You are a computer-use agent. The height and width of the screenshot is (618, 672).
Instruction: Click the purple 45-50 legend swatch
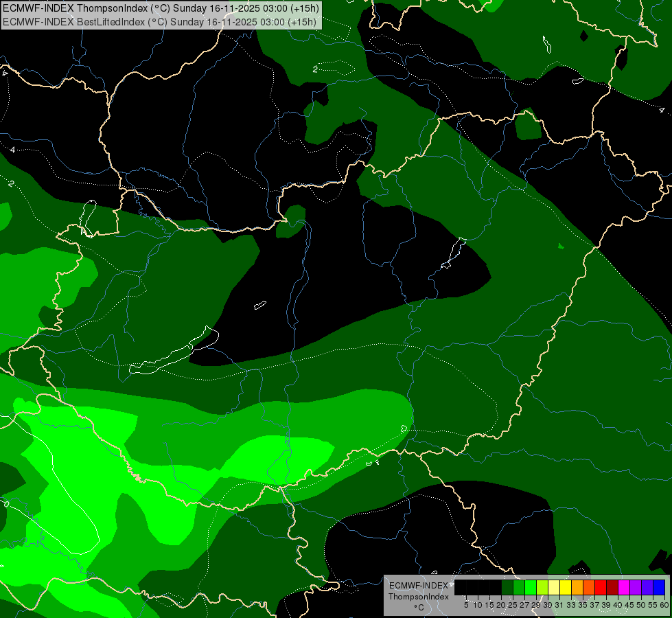click(x=636, y=587)
